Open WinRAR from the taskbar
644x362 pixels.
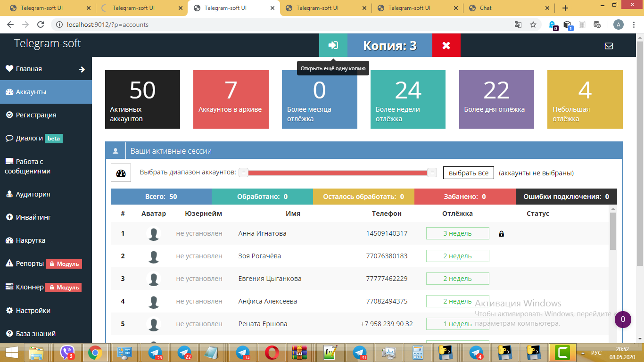tap(298, 353)
